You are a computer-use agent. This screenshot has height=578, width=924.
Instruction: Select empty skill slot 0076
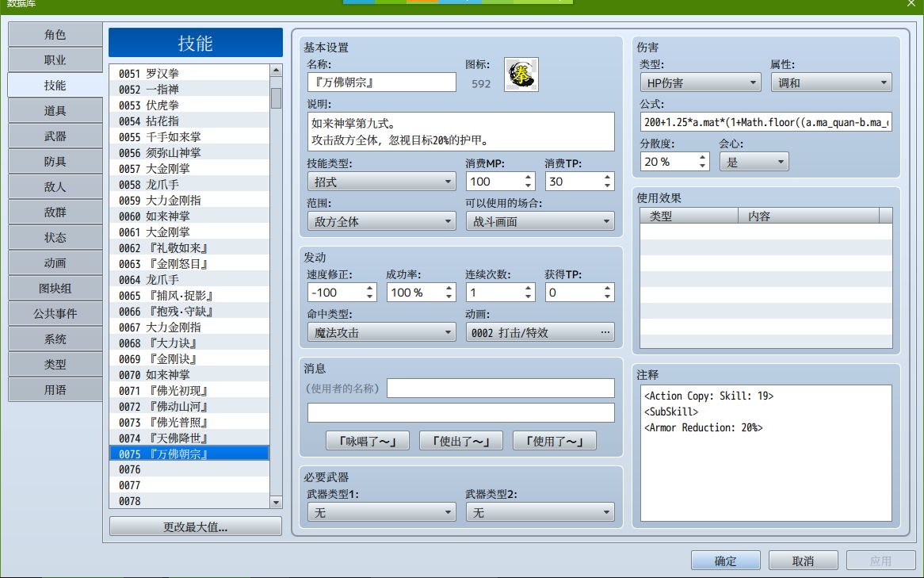(189, 469)
